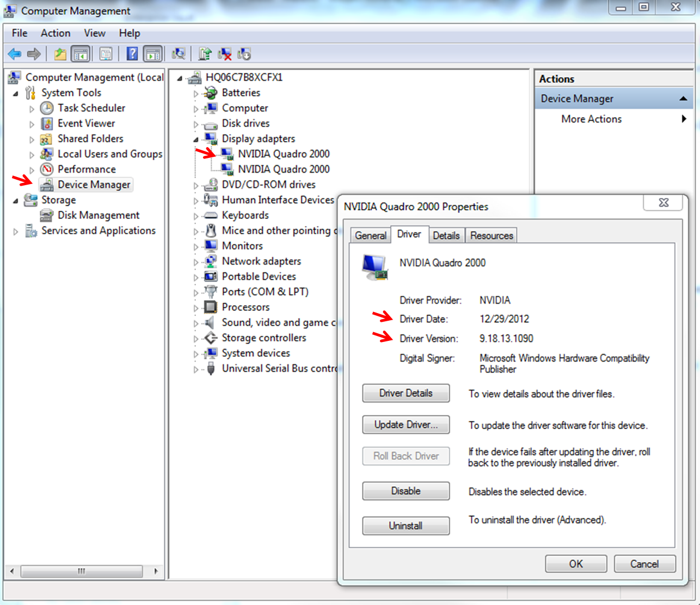Click the Update Driver... button
This screenshot has width=700, height=605.
tap(406, 425)
